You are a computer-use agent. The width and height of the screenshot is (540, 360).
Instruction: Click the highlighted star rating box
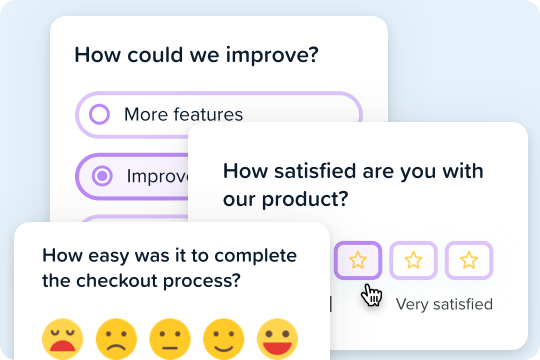coord(358,260)
